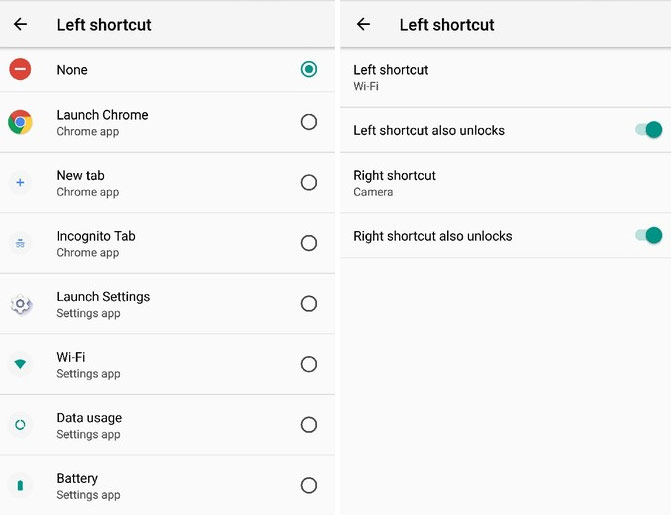Choose the Battery radio button
This screenshot has width=671, height=515.
(x=309, y=485)
